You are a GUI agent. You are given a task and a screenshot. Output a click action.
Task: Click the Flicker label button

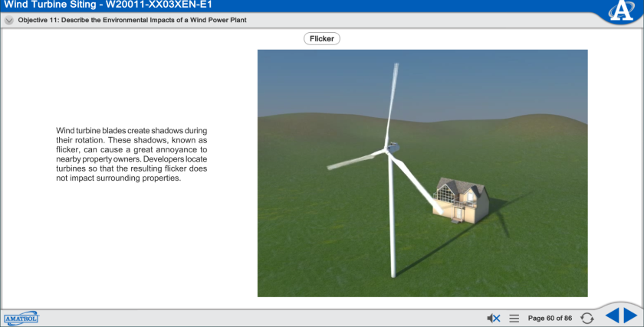[x=321, y=38]
